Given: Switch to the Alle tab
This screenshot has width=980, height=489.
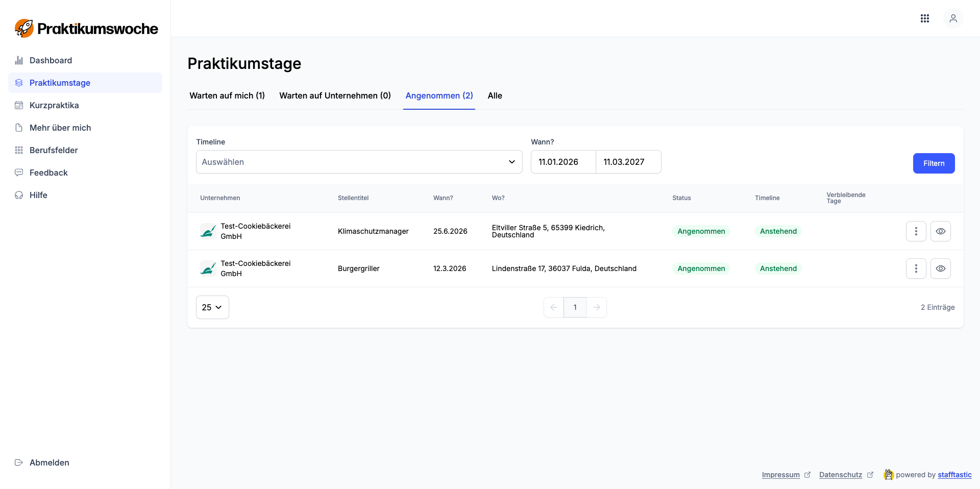Looking at the screenshot, I should [x=495, y=95].
